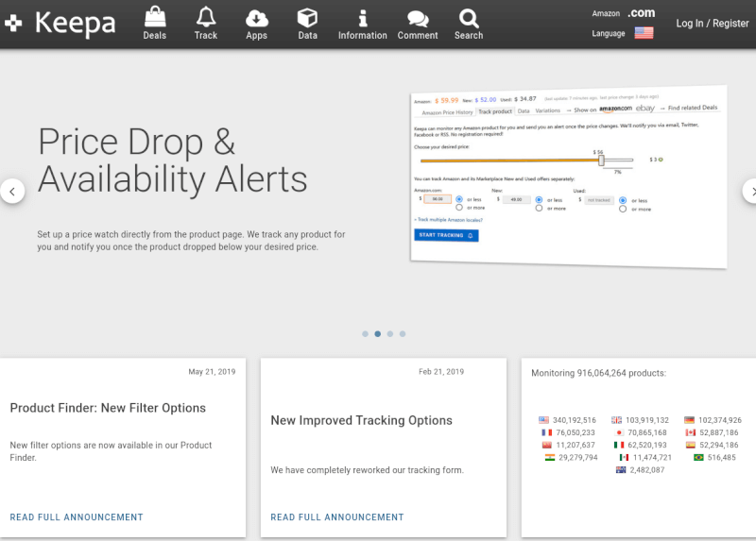This screenshot has height=541, width=756.
Task: Click the Feb 21, 2019 date text
Action: pyautogui.click(x=441, y=372)
